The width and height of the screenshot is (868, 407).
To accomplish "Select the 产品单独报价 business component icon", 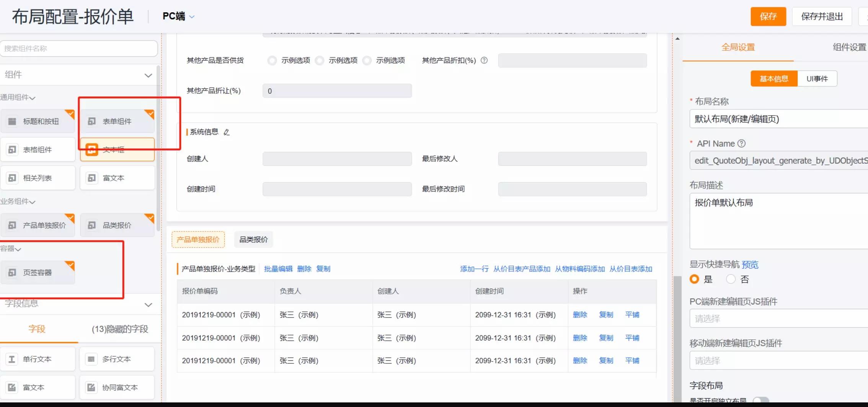I will click(12, 225).
